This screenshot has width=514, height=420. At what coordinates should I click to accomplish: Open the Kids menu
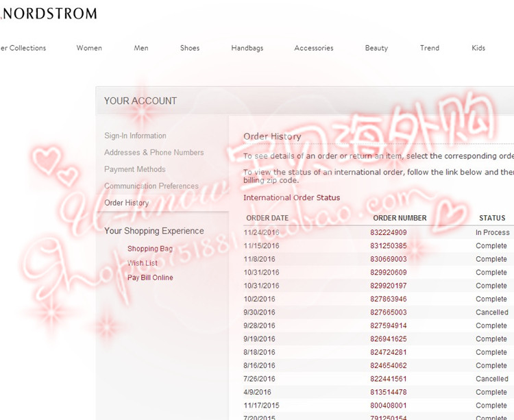coord(478,48)
